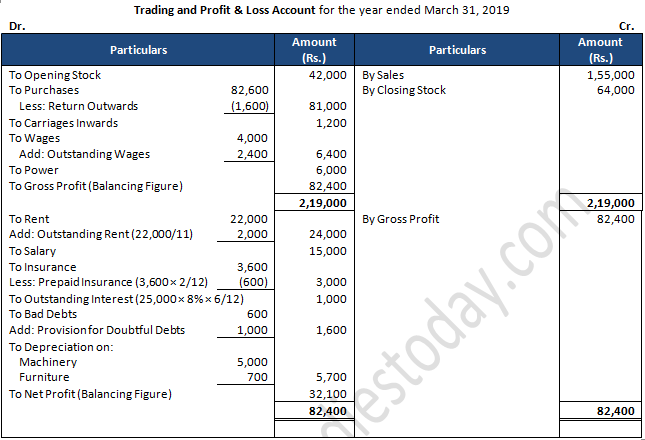This screenshot has width=645, height=440.
Task: Select Add: Outstanding Rent (22,000/11) line
Action: [x=101, y=234]
